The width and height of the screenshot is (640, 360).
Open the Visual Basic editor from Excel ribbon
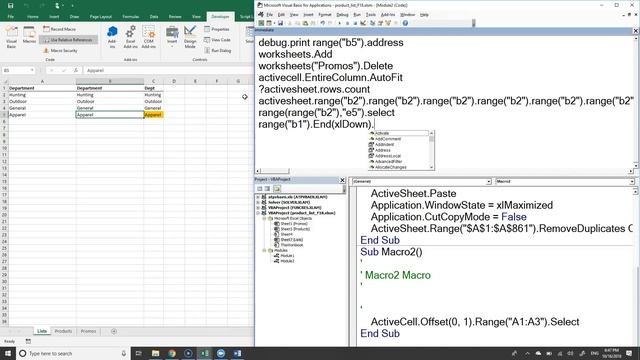coord(11,37)
